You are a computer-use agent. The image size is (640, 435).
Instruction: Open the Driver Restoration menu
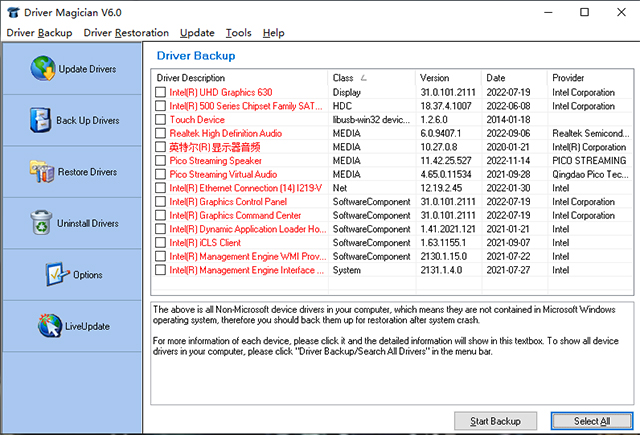click(126, 33)
